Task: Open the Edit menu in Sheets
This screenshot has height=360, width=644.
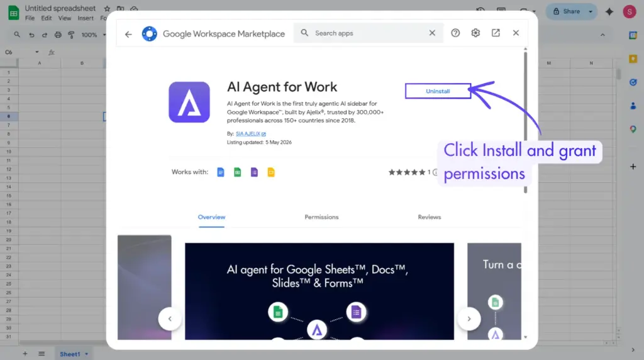Action: [47, 18]
